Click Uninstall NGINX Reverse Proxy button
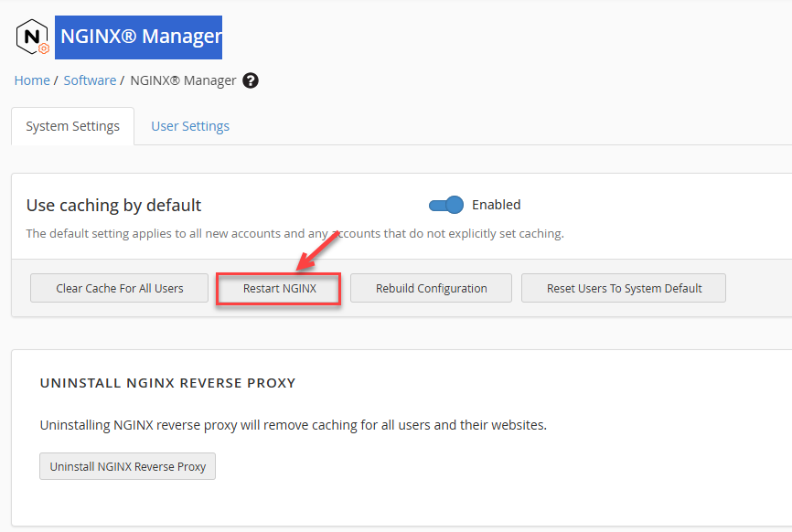 pos(127,466)
